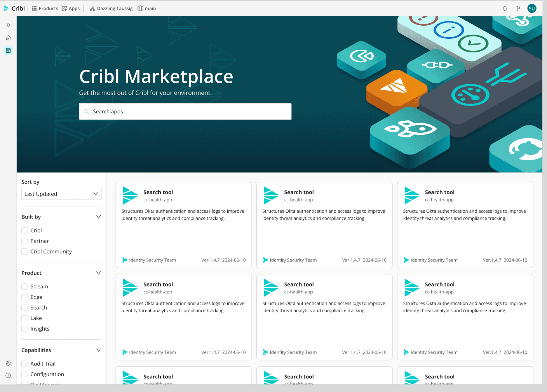Image resolution: width=547 pixels, height=392 pixels.
Task: Check the Partner checkbox
Action: 24,241
